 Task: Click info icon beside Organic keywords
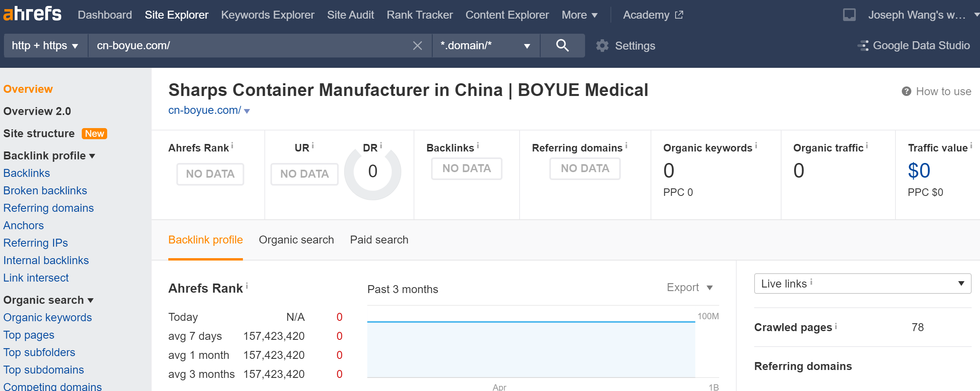[756, 146]
